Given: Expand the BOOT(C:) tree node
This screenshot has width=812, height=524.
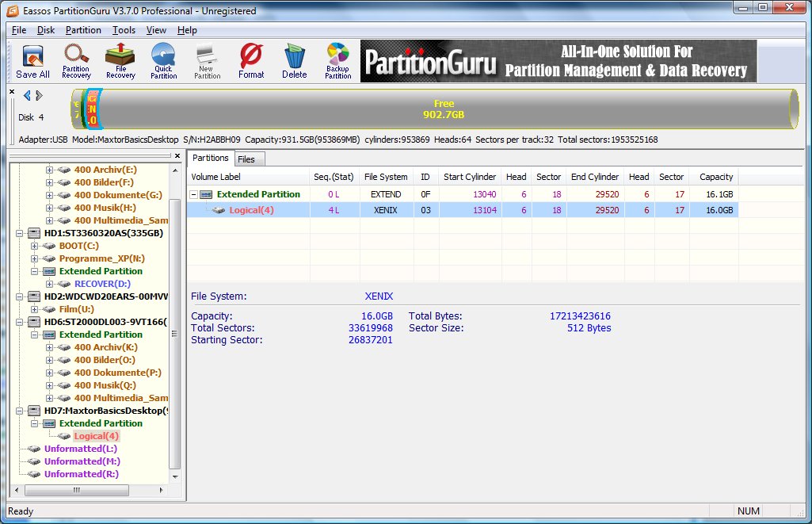Looking at the screenshot, I should pos(34,246).
